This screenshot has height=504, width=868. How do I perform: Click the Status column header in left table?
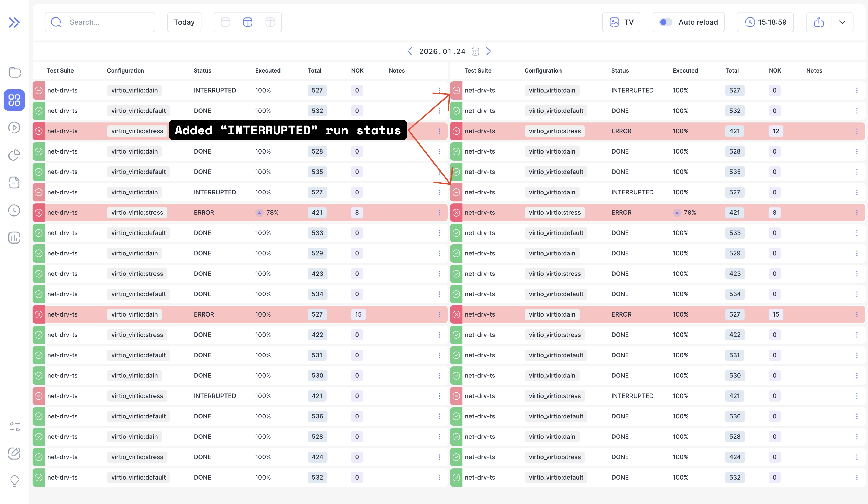pos(202,71)
